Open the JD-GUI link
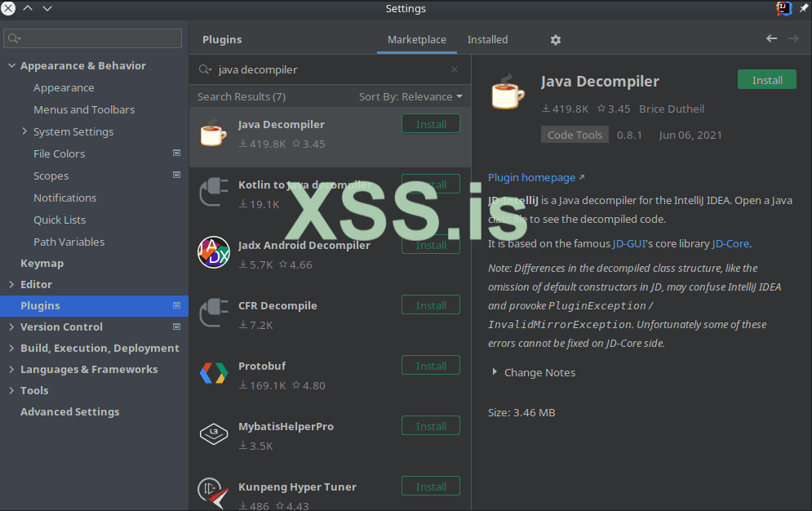The height and width of the screenshot is (511, 812). click(629, 243)
